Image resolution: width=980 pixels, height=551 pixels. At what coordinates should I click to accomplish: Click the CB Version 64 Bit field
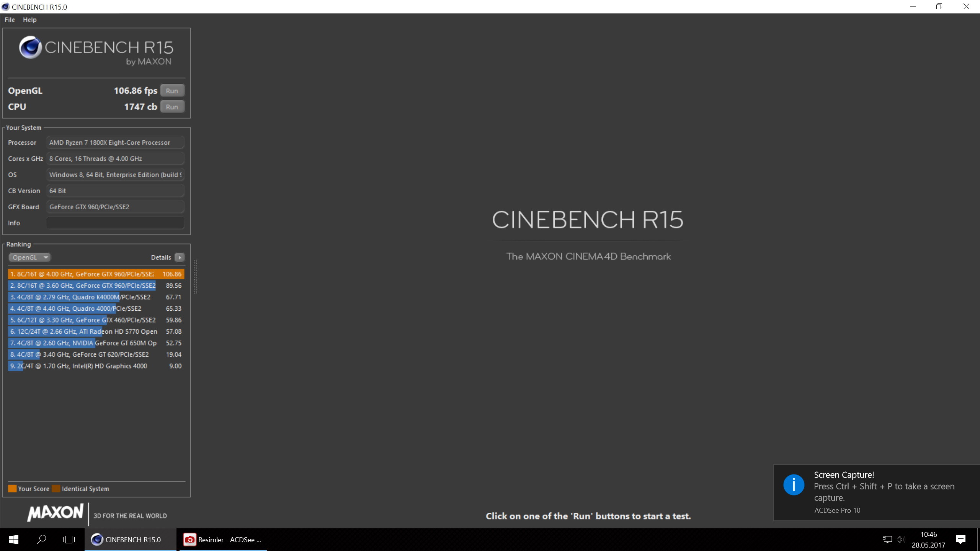pyautogui.click(x=115, y=191)
